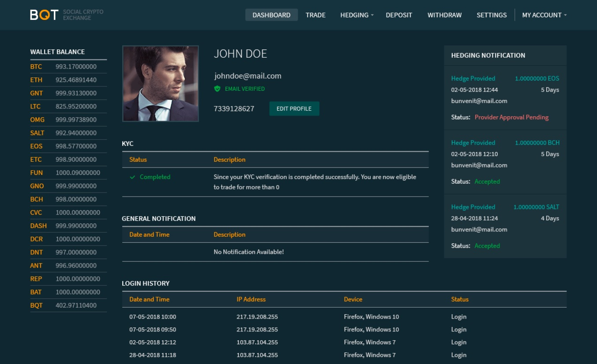Click the johndoe@mail.com email address
The width and height of the screenshot is (597, 364).
pyautogui.click(x=248, y=76)
